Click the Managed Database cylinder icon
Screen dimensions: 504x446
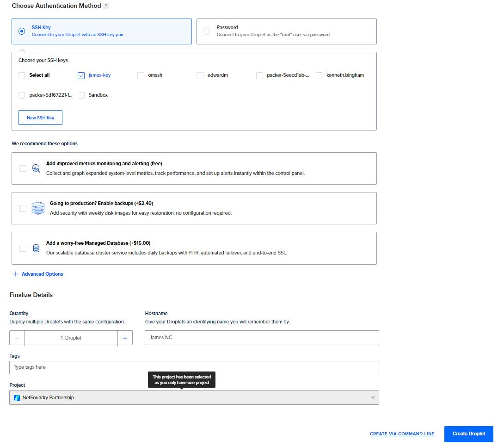click(36, 248)
